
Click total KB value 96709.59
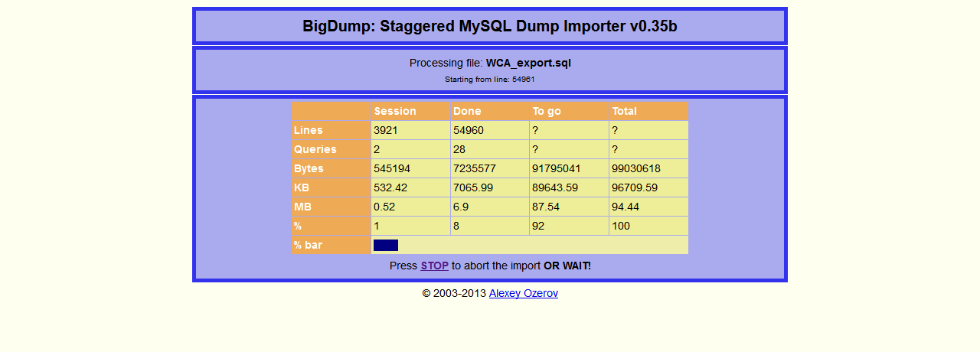[x=635, y=187]
